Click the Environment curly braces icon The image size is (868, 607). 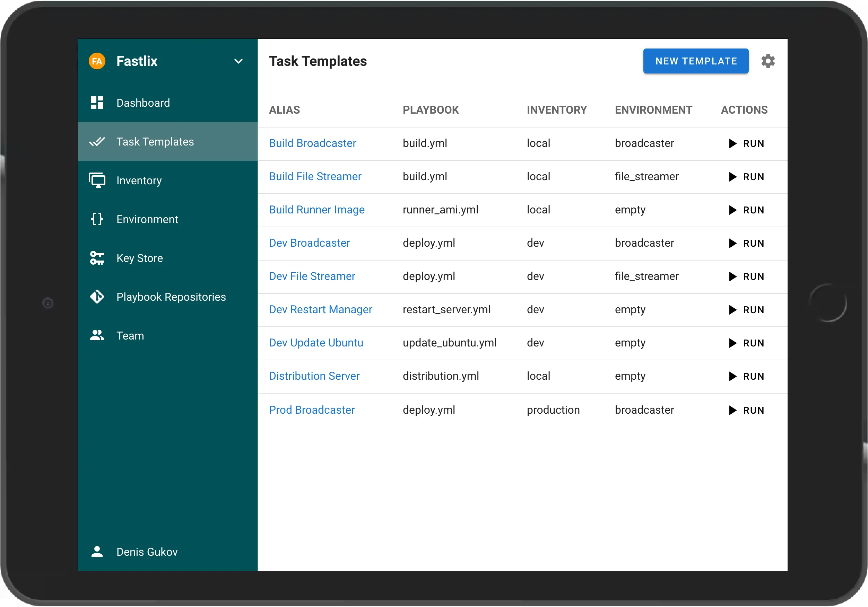(x=97, y=219)
